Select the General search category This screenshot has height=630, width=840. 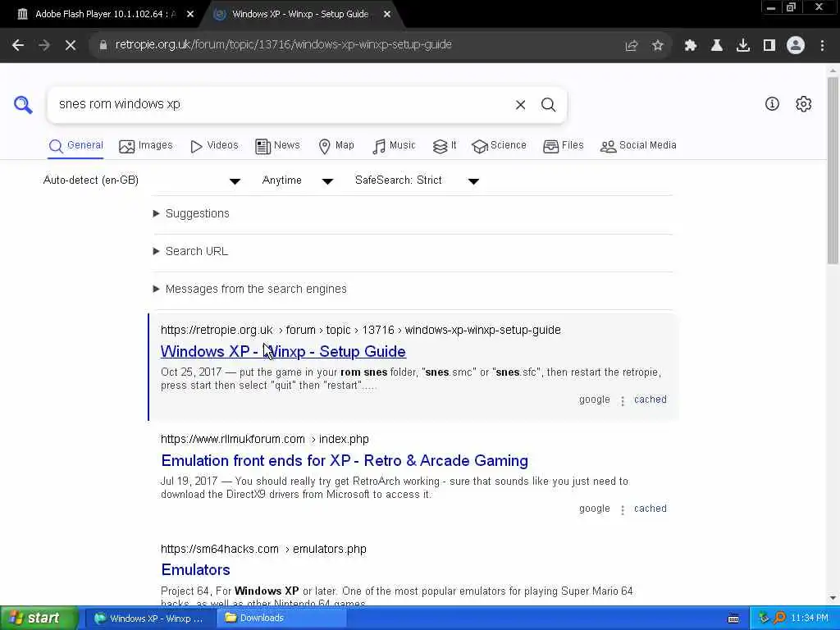coord(76,146)
